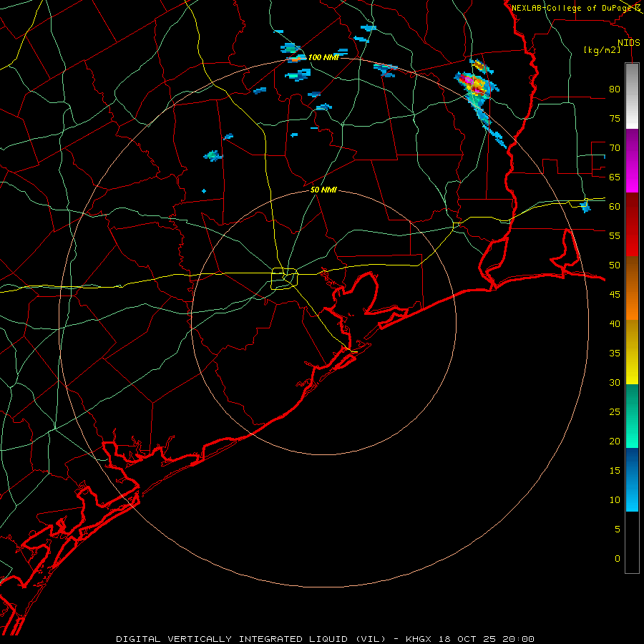Click the 80 value on the color scale
Image resolution: width=644 pixels, height=644 pixels.
click(x=615, y=89)
